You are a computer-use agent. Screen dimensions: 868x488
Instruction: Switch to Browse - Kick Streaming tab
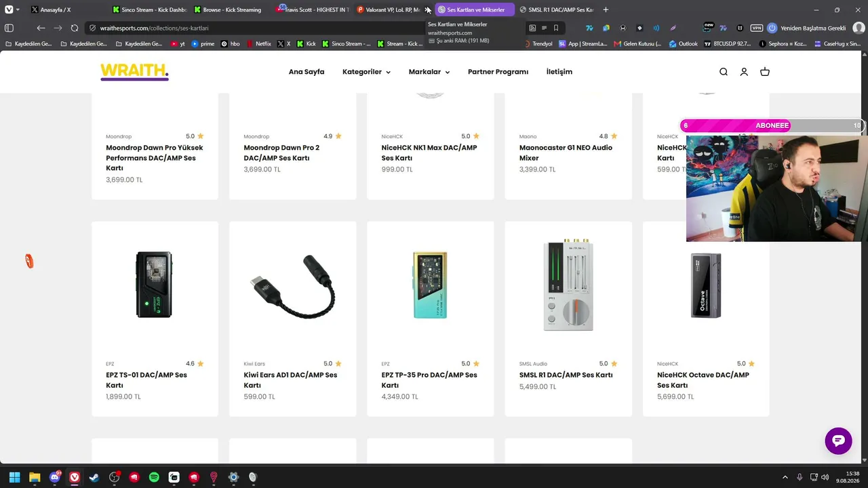[x=229, y=9]
